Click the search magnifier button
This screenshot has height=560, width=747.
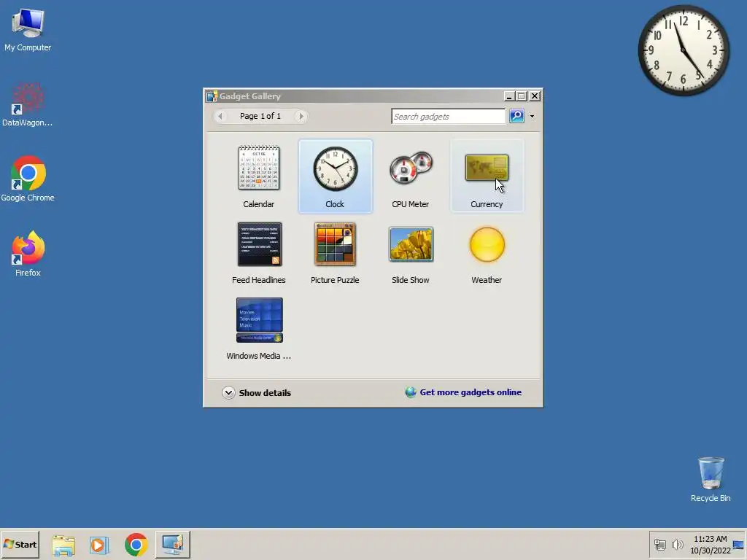pyautogui.click(x=516, y=116)
